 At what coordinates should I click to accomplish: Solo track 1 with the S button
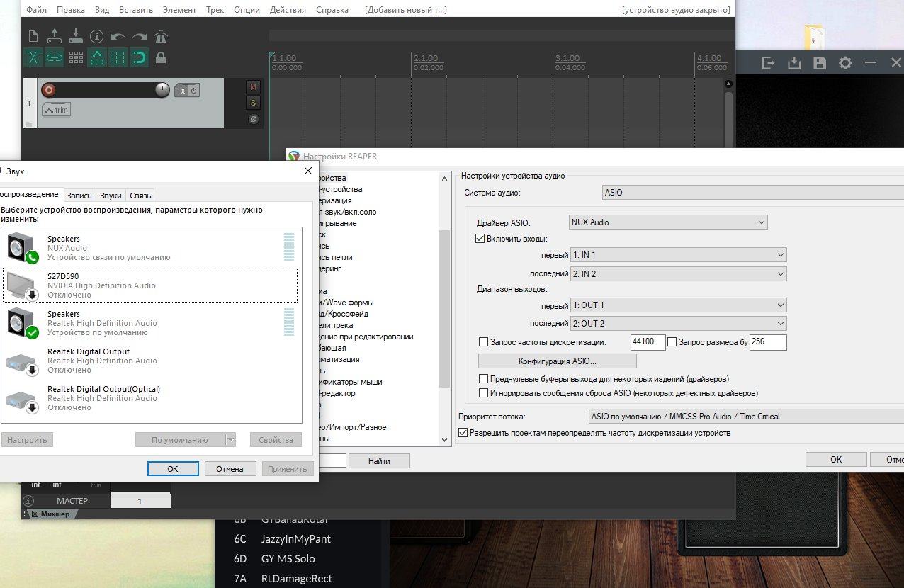[253, 103]
